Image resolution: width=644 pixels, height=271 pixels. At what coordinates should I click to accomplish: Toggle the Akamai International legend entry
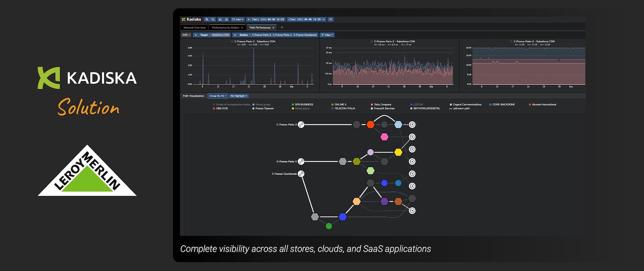pos(542,105)
